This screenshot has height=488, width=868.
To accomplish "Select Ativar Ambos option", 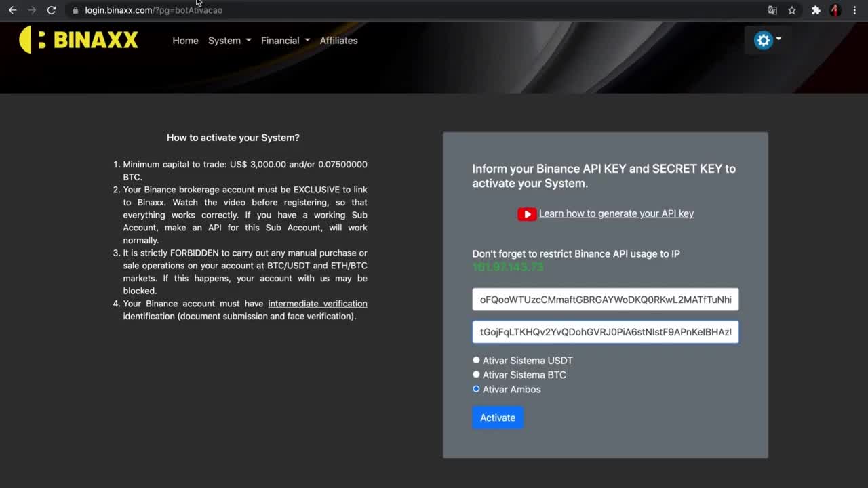I will tap(476, 389).
